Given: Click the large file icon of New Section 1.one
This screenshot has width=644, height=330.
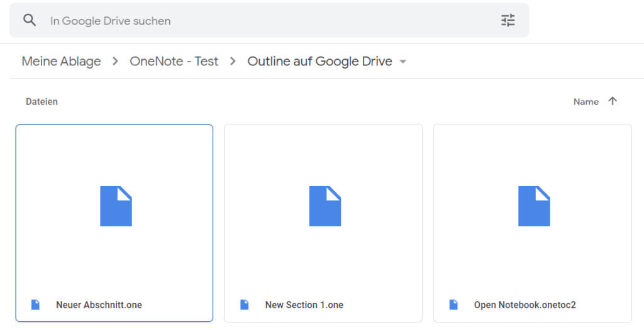Looking at the screenshot, I should (325, 206).
